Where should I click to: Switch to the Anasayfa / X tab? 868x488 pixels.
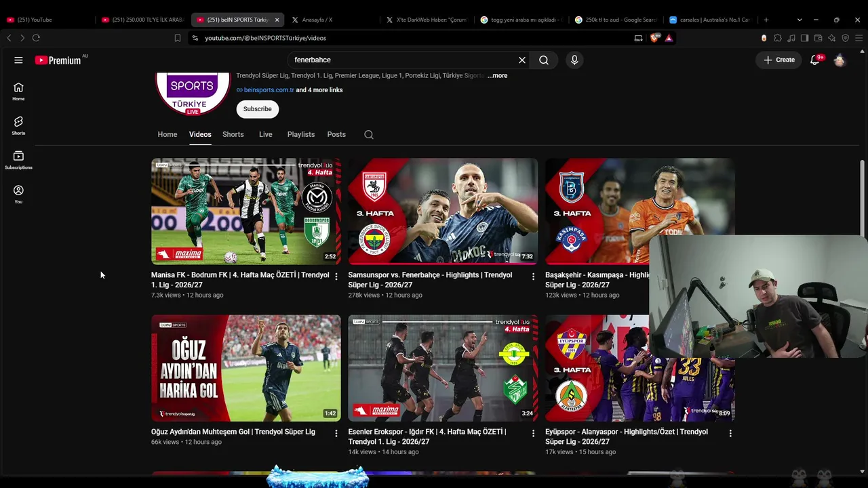[x=332, y=20]
